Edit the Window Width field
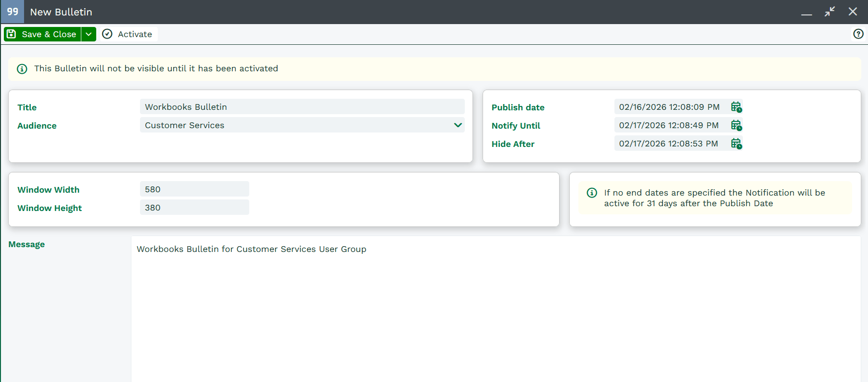 tap(194, 189)
